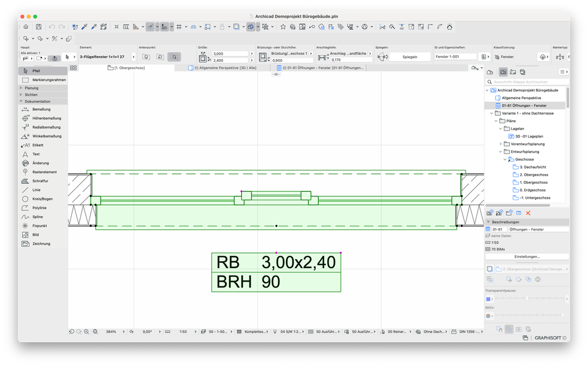Click the DIN 1356 dimension standard button
This screenshot has width=588, height=366.
467,332
